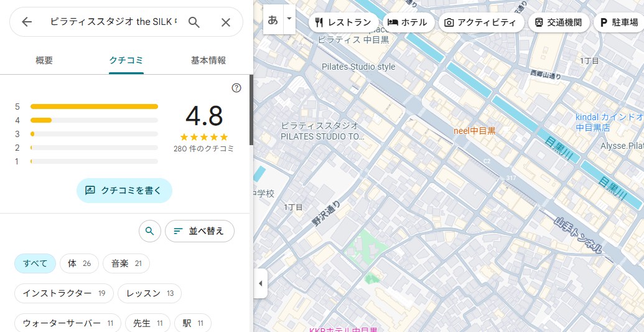Screen dimensions: 644x332
Task: Open the rating help question-mark icon
Action: tap(236, 88)
